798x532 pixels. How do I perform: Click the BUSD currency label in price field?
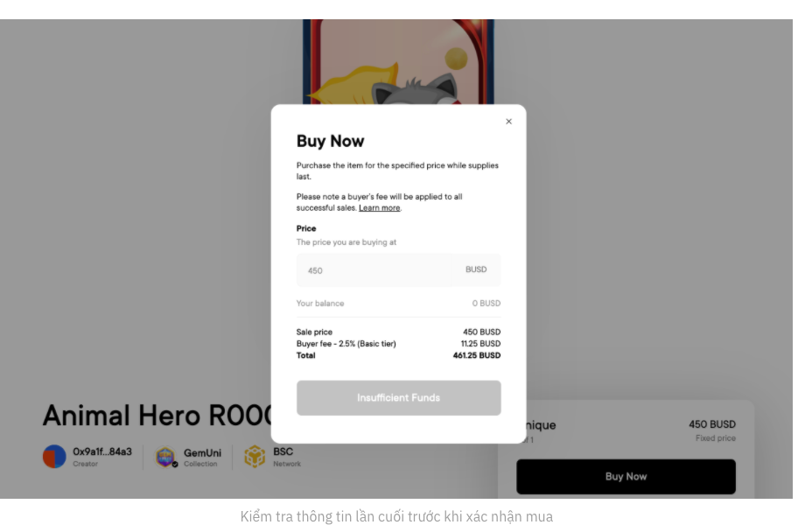[x=476, y=269]
